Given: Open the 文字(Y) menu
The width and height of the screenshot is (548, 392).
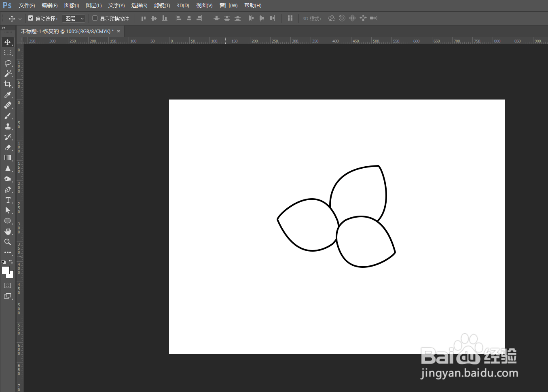Looking at the screenshot, I should (x=116, y=6).
